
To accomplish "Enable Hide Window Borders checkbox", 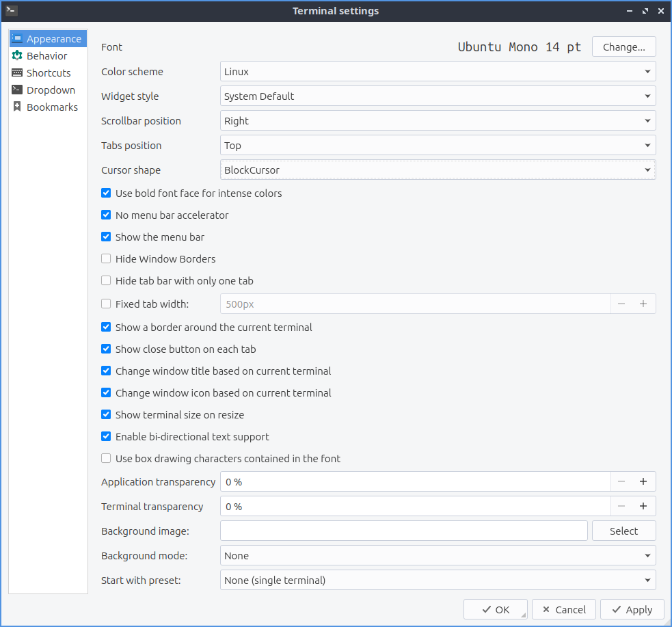I will [x=106, y=259].
